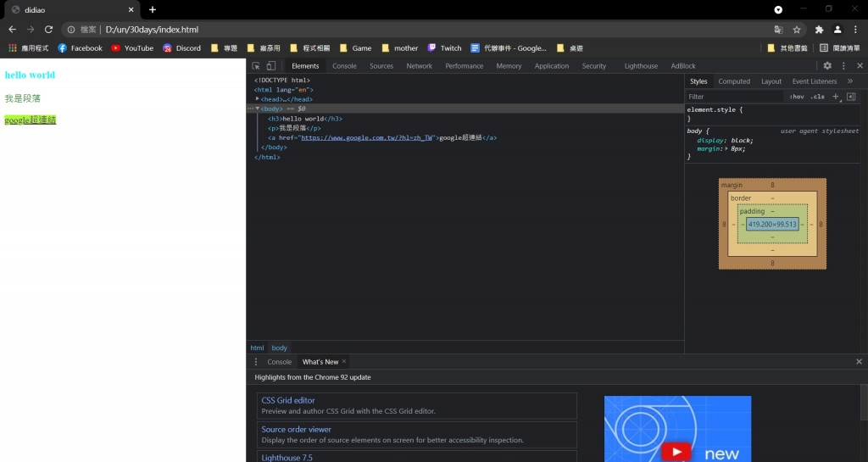The image size is (868, 462).
Task: Switch to the Console tab in top bar
Action: click(x=344, y=66)
